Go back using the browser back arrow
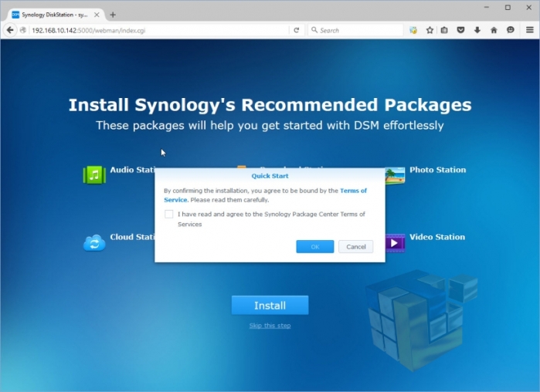 (x=10, y=30)
